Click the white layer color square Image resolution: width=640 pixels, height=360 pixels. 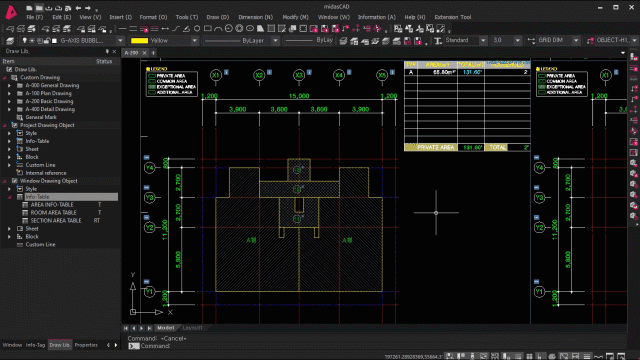[54, 40]
